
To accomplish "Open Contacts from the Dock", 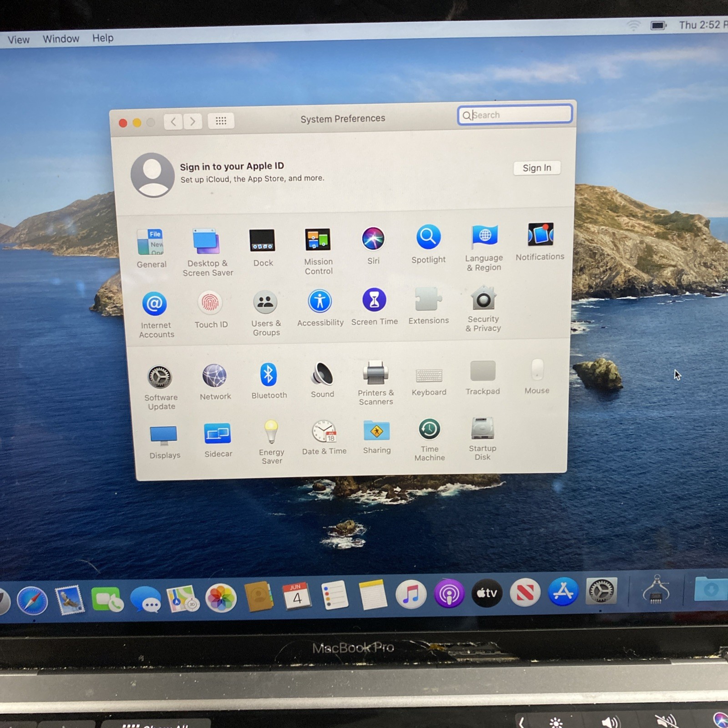I will (258, 597).
